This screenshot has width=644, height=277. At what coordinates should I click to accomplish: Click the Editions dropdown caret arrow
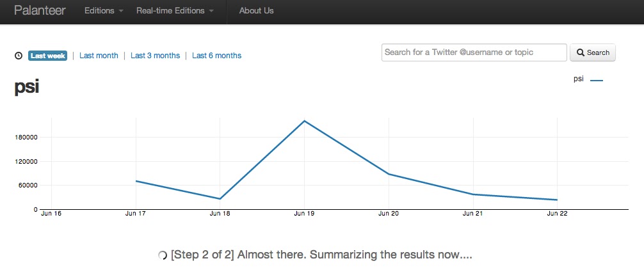coord(121,12)
